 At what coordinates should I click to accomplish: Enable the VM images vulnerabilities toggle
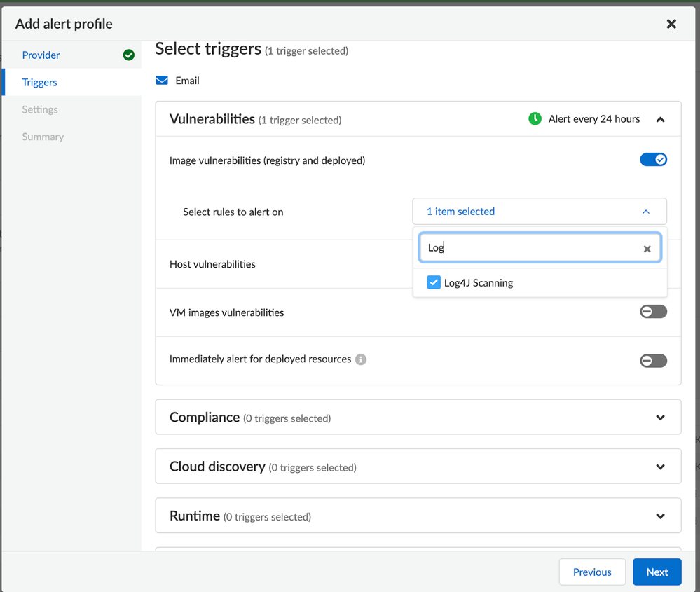[653, 312]
